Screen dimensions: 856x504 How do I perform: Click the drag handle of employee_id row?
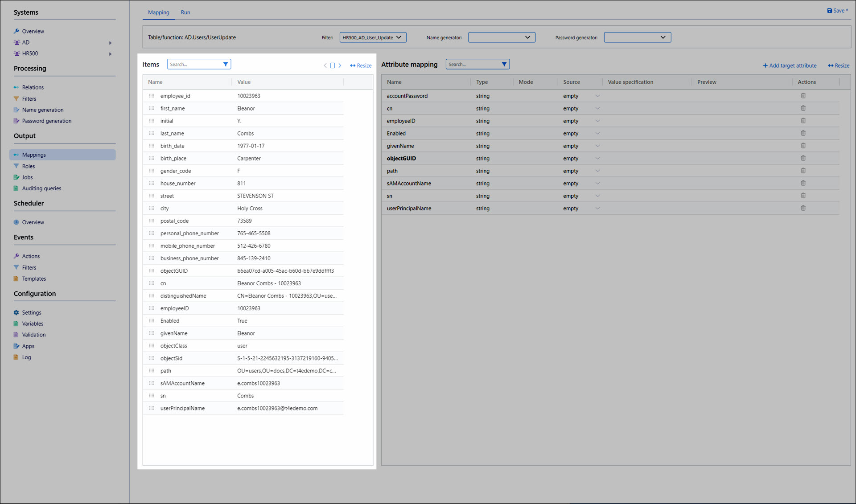152,96
